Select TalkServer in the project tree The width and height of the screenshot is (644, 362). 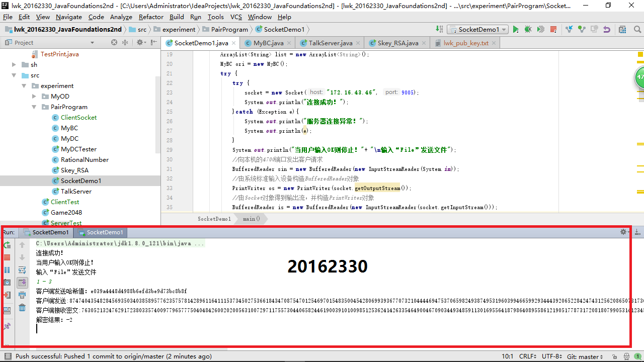pyautogui.click(x=76, y=192)
